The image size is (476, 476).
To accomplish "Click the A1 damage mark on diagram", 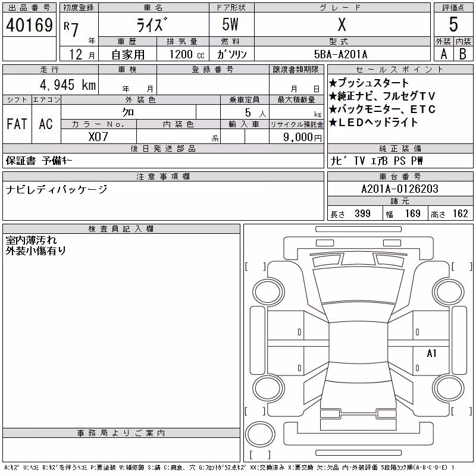I will (x=431, y=353).
